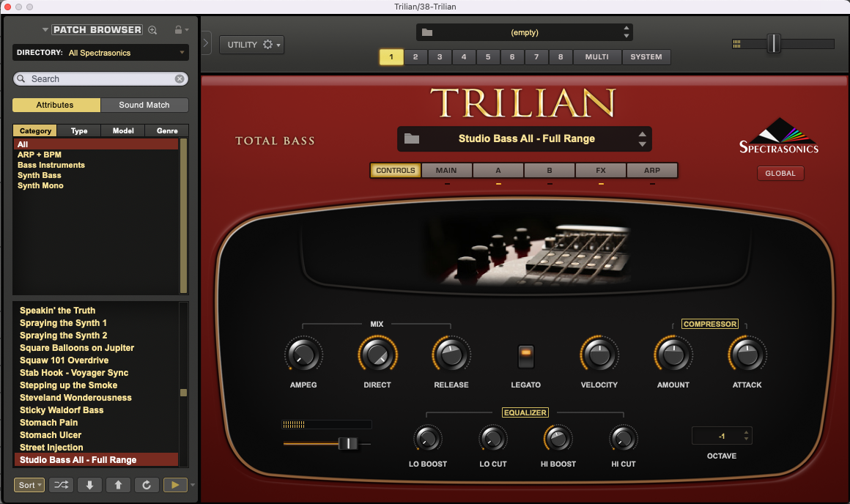The width and height of the screenshot is (850, 504).
Task: Click the refresh patch list icon
Action: click(147, 485)
